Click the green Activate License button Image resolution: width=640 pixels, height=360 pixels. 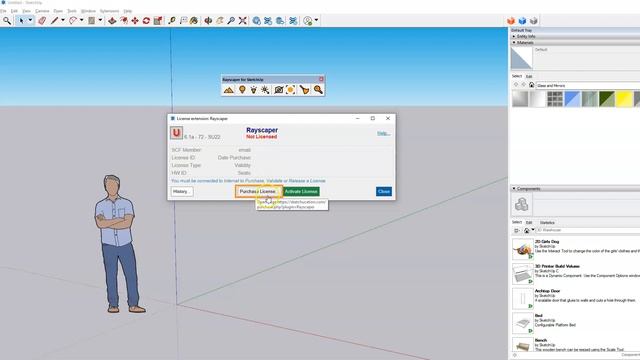(x=301, y=191)
